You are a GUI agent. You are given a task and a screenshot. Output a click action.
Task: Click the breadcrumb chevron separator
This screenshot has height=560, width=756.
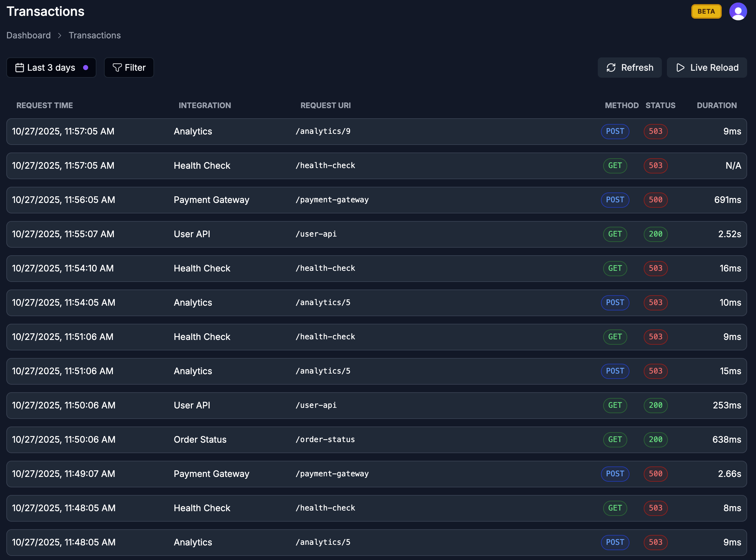[x=60, y=36]
